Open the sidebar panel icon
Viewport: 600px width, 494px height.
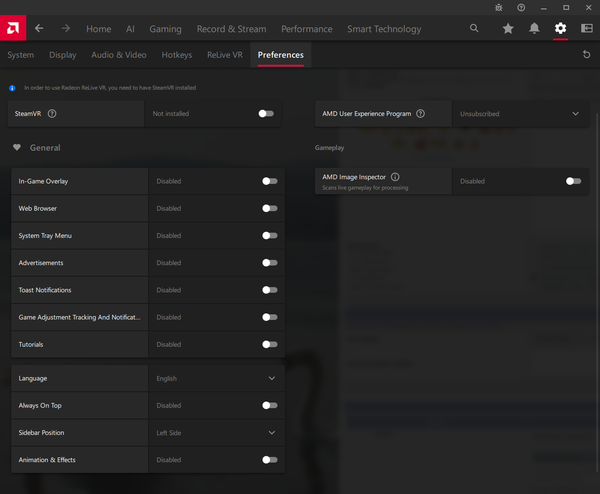pyautogui.click(x=587, y=28)
